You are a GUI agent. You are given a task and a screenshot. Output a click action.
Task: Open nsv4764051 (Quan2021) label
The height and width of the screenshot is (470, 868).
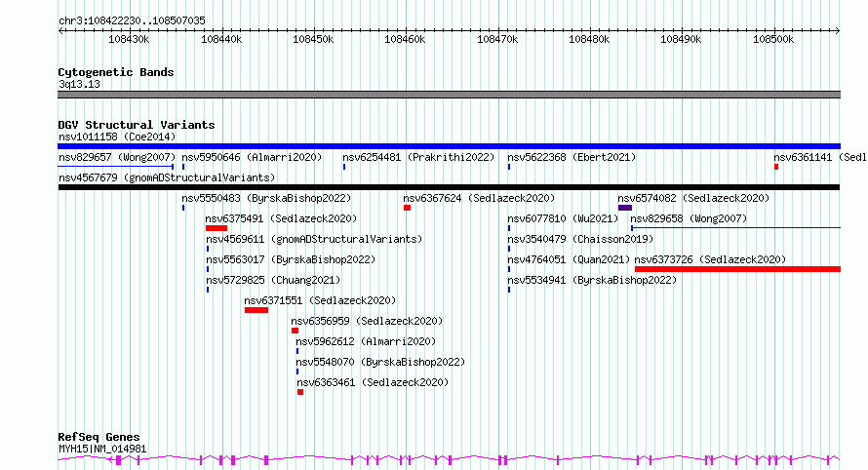569,259
